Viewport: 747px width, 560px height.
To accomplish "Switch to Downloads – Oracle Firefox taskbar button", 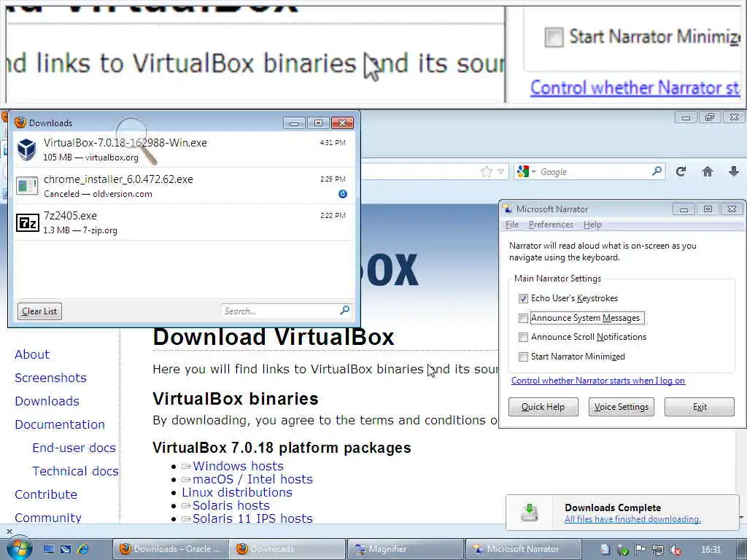I will click(170, 549).
